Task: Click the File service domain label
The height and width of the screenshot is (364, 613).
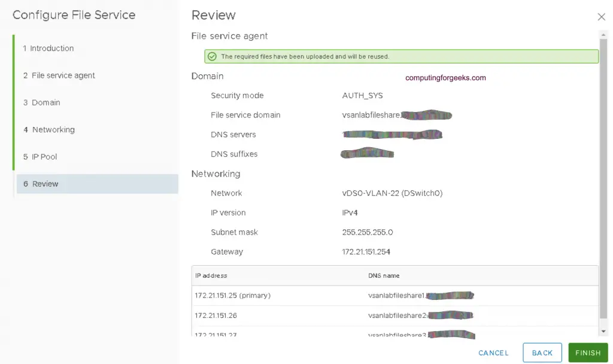Action: pos(245,115)
